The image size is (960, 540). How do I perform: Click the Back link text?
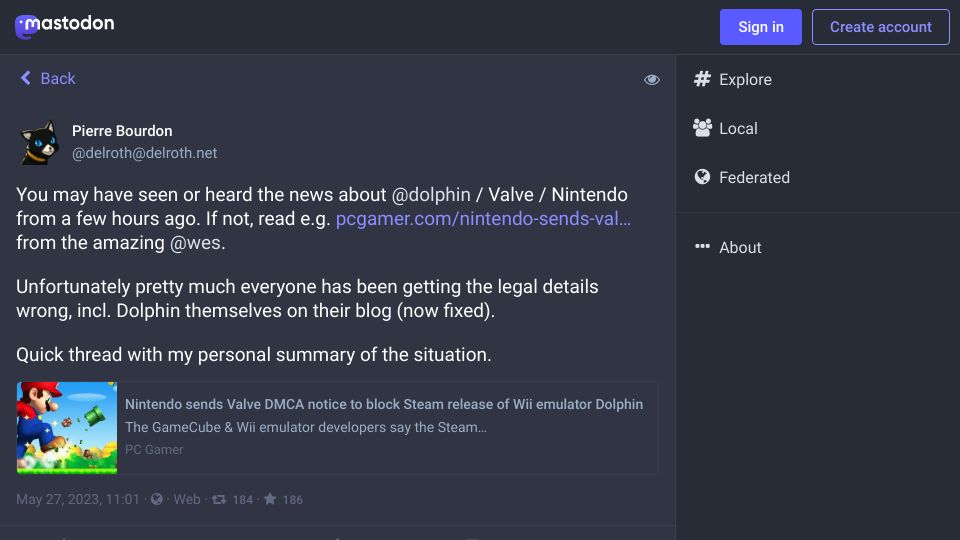click(x=58, y=78)
